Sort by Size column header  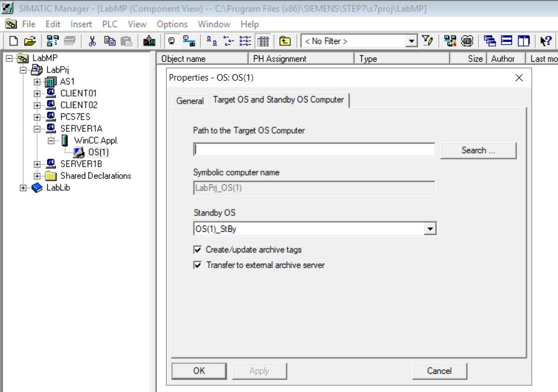[x=468, y=59]
